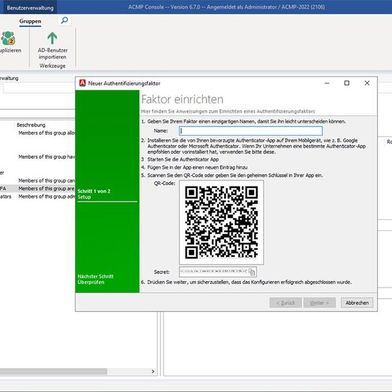The height and width of the screenshot is (392, 392).
Task: Click the Weiter button
Action: (x=319, y=303)
